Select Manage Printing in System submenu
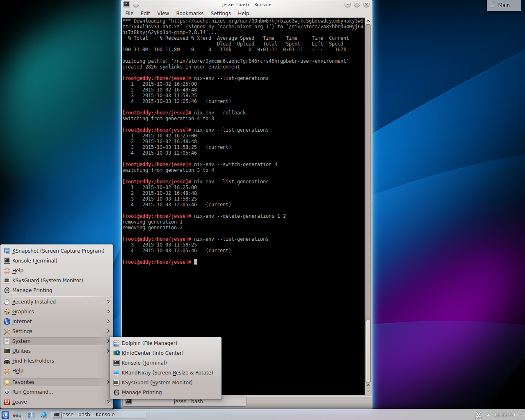 (x=166, y=393)
